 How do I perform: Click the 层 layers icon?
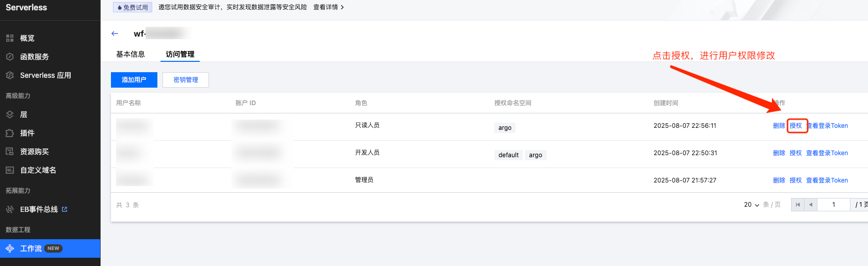click(x=10, y=114)
